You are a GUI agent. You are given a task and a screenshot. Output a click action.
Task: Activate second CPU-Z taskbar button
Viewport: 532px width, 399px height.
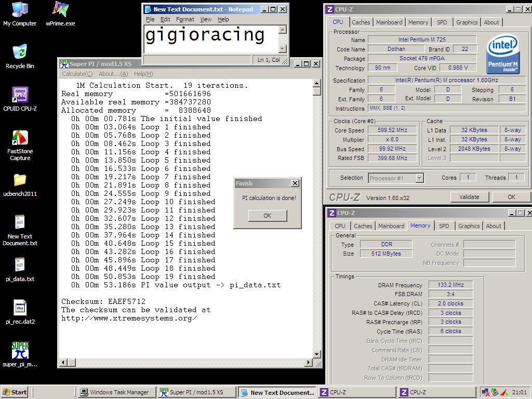coord(437,392)
